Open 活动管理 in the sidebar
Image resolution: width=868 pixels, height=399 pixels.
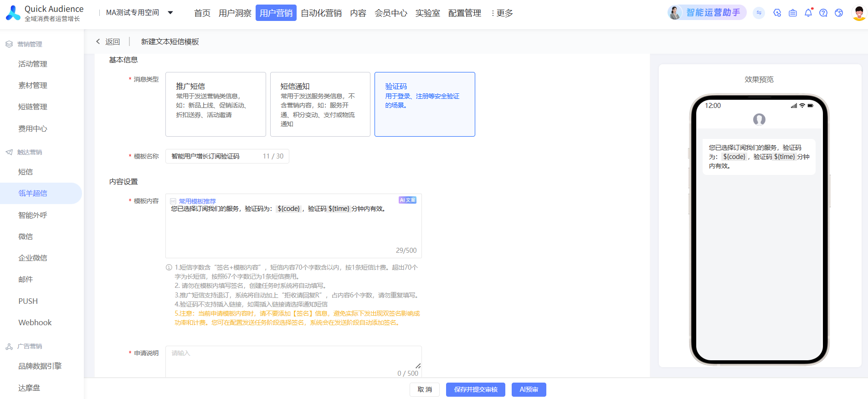pos(33,64)
